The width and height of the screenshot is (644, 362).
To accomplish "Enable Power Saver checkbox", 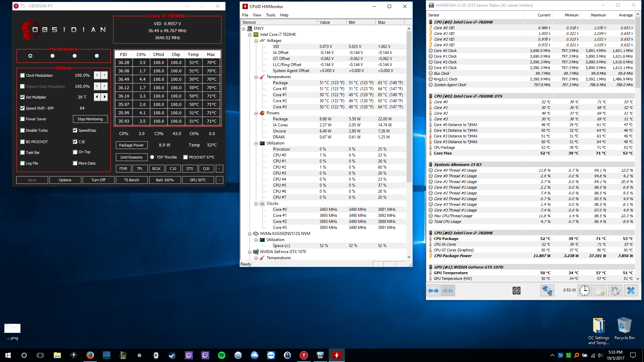I will point(22,119).
